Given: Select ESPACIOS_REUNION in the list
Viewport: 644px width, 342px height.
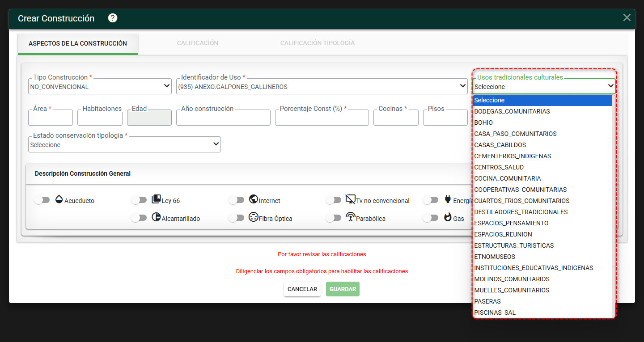Looking at the screenshot, I should [x=542, y=234].
